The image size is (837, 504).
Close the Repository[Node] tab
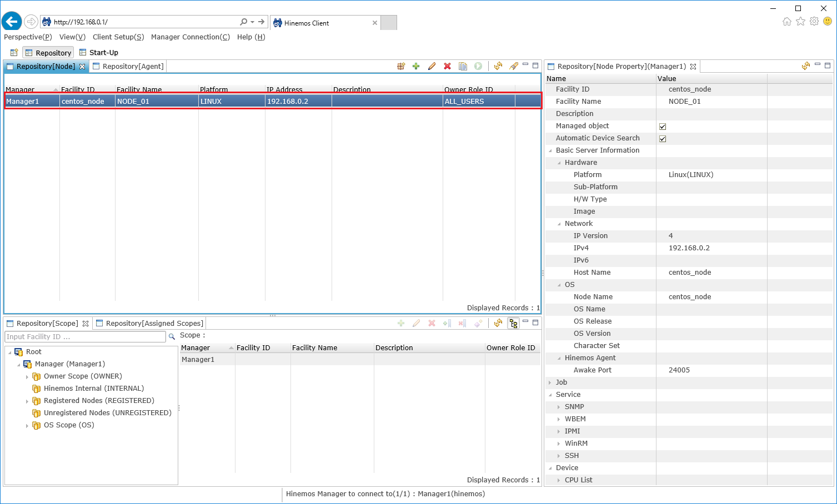[82, 67]
